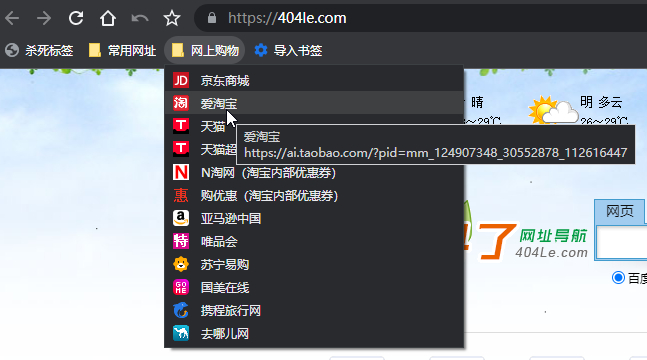Click the dolphin icon for 携程旅行网
Screen dimensions: 647x360
(181, 310)
